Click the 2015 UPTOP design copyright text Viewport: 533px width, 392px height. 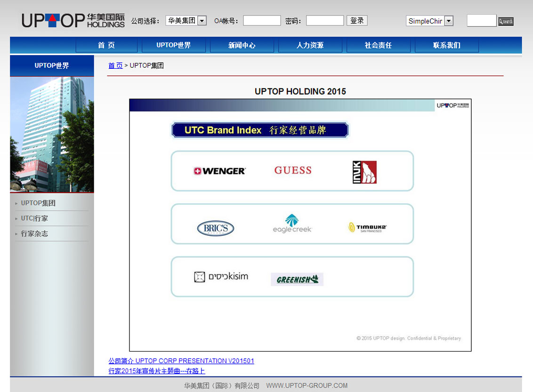pos(409,338)
